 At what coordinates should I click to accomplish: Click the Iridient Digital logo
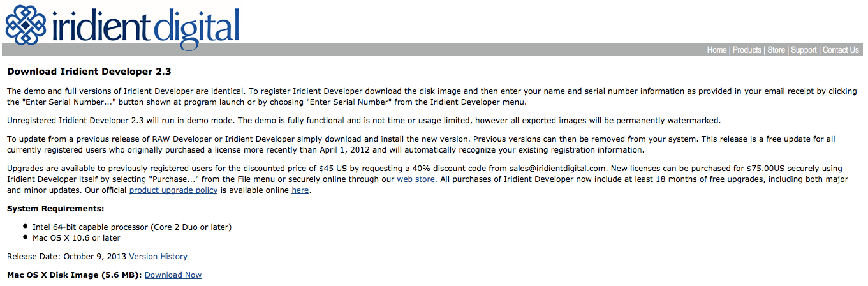(123, 26)
